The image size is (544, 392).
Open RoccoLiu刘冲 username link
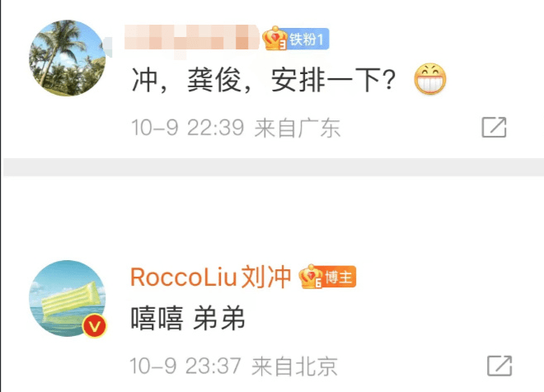[210, 278]
